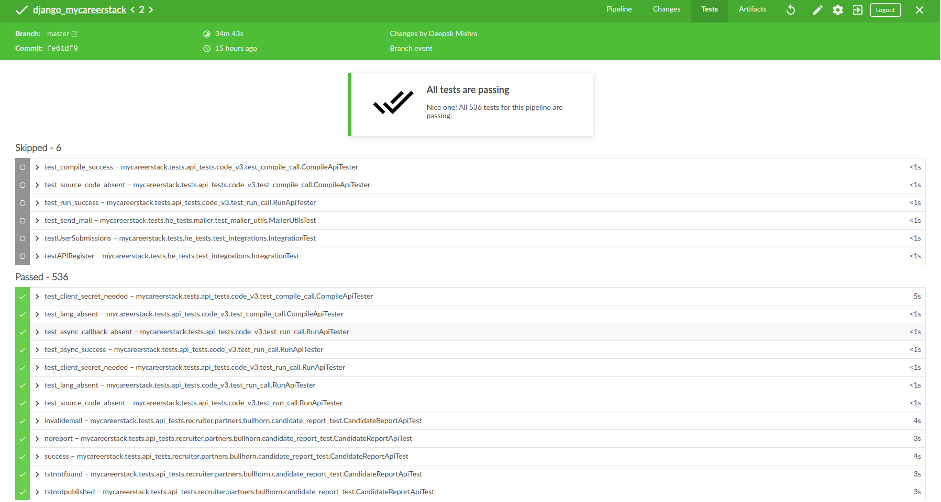Viewport: 941px width, 502px height.
Task: Click skipped status icon for testUserSubmissions
Action: click(22, 238)
